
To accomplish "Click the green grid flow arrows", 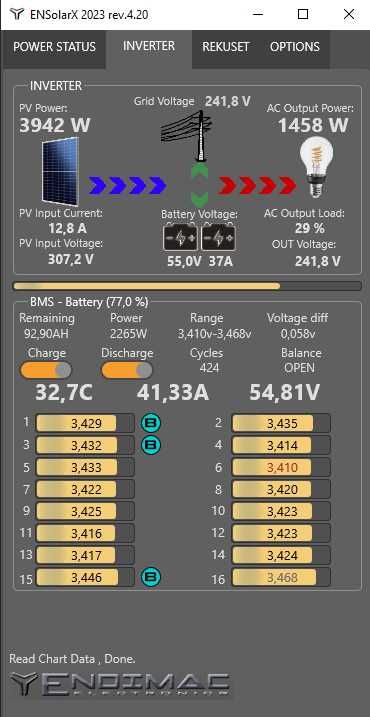I will click(199, 185).
